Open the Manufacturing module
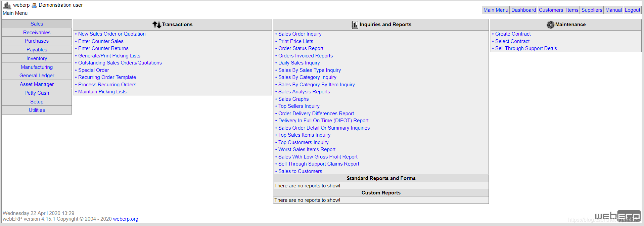The image size is (644, 226). pyautogui.click(x=37, y=67)
